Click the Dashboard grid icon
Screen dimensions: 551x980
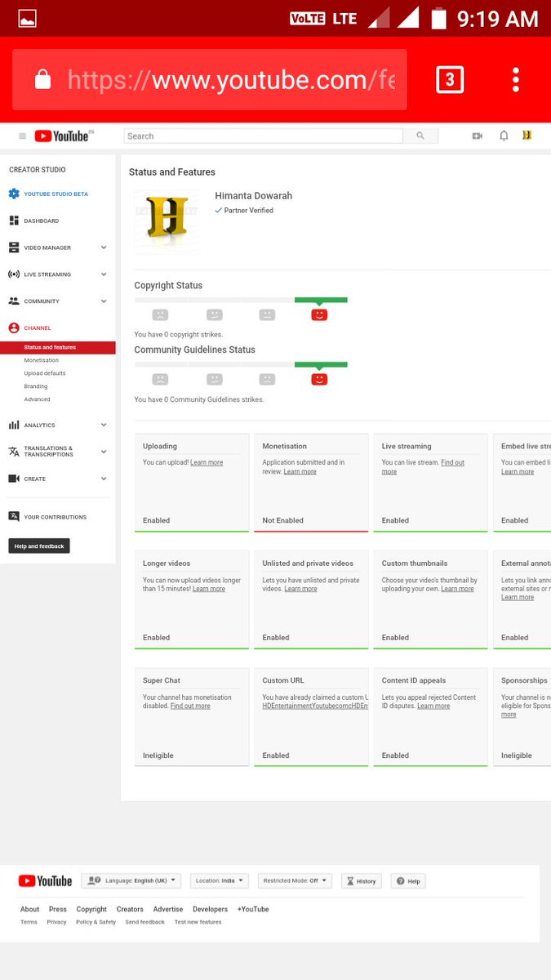[x=14, y=220]
